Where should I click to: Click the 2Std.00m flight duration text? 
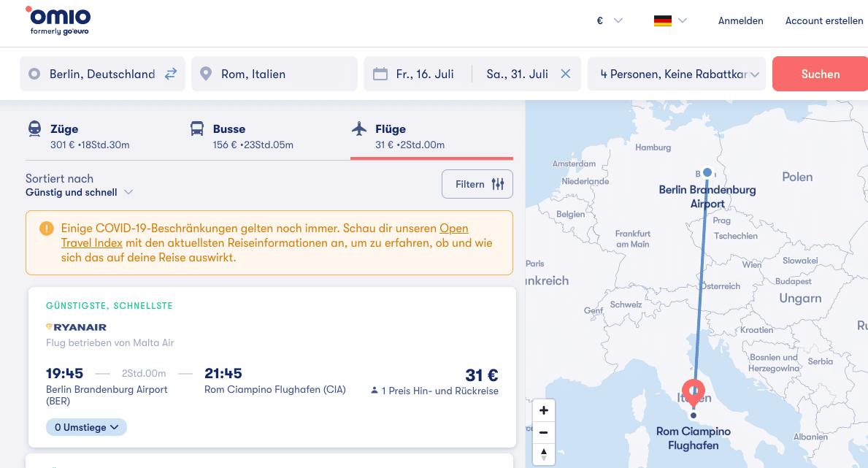pos(144,373)
